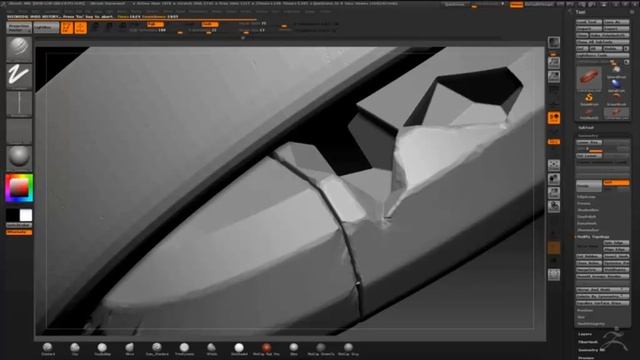Toggle Draw mode button
Screen dimensions: 640x360
tap(81, 27)
